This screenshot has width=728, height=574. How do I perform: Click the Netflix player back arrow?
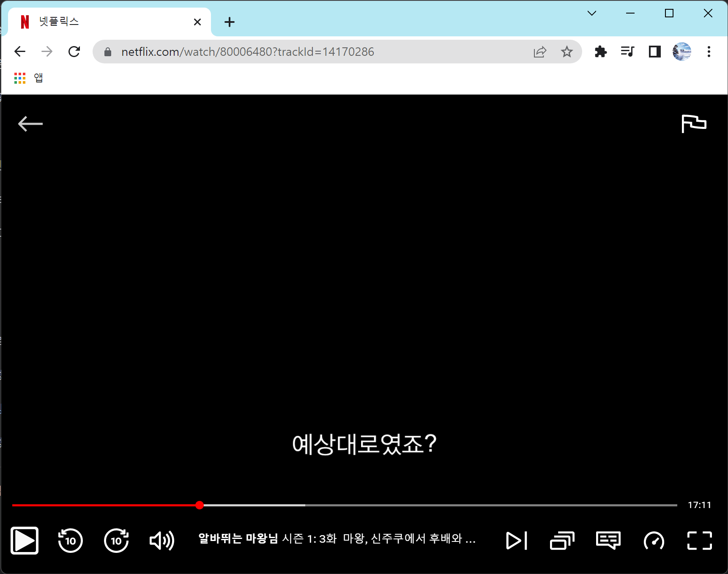(30, 124)
